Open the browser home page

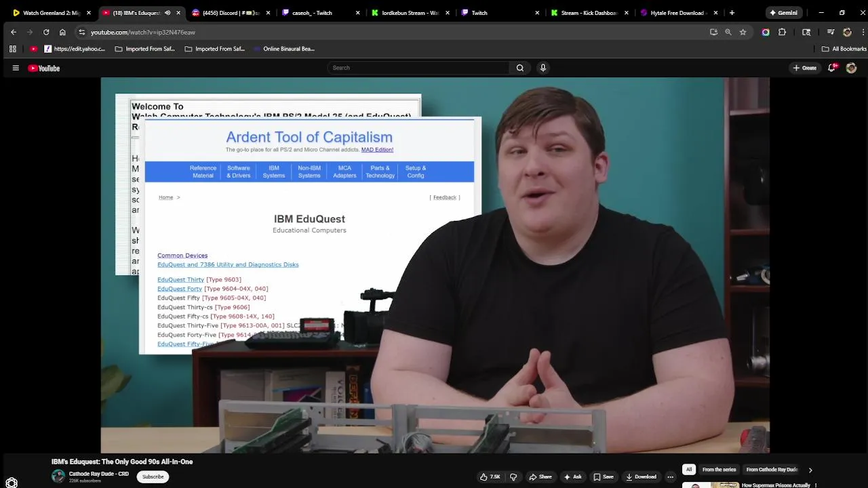click(62, 32)
